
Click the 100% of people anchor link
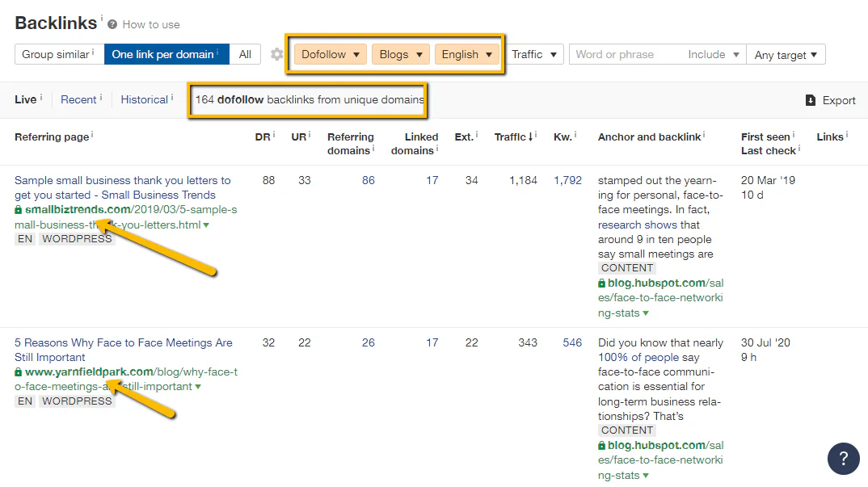[x=638, y=358]
